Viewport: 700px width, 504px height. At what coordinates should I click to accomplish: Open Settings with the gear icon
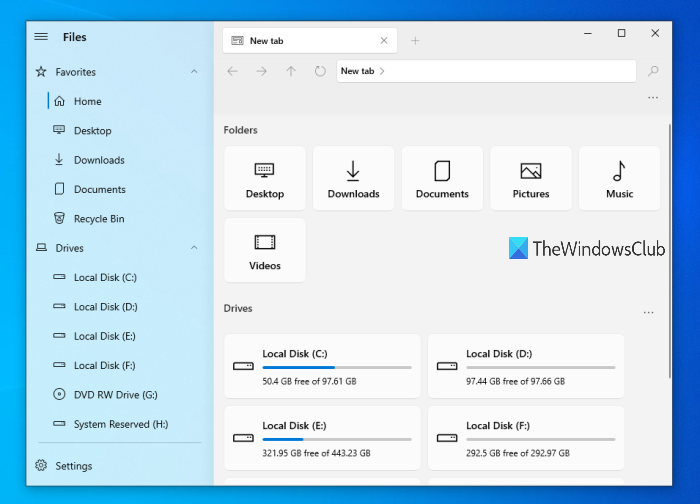point(42,466)
